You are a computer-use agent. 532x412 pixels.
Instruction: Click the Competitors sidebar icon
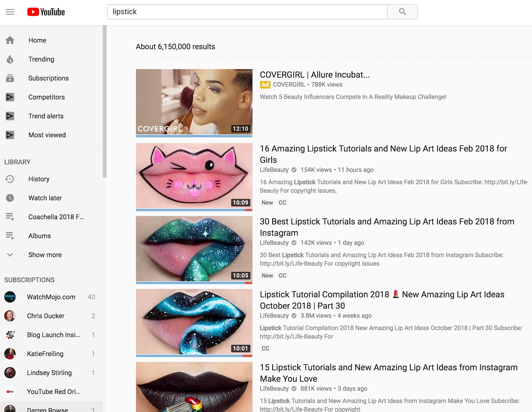pyautogui.click(x=10, y=97)
